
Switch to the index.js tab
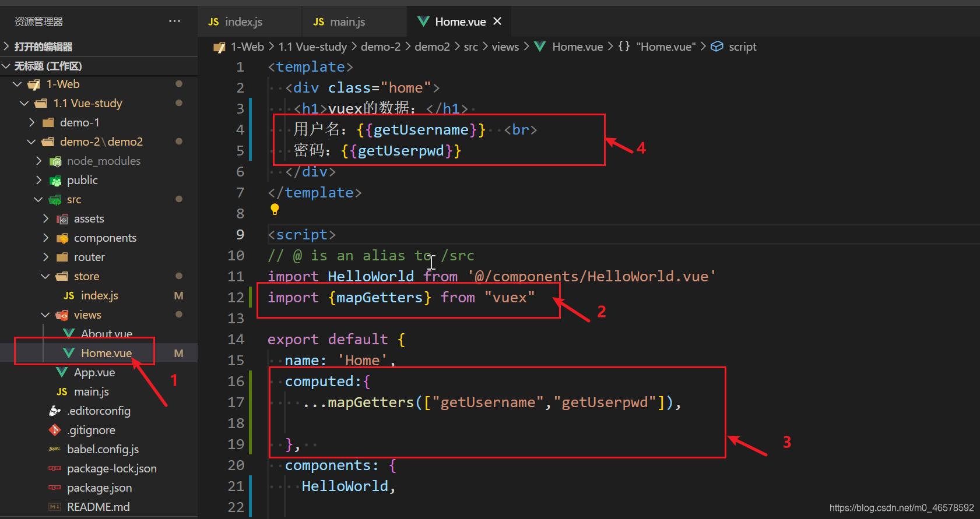pos(250,22)
